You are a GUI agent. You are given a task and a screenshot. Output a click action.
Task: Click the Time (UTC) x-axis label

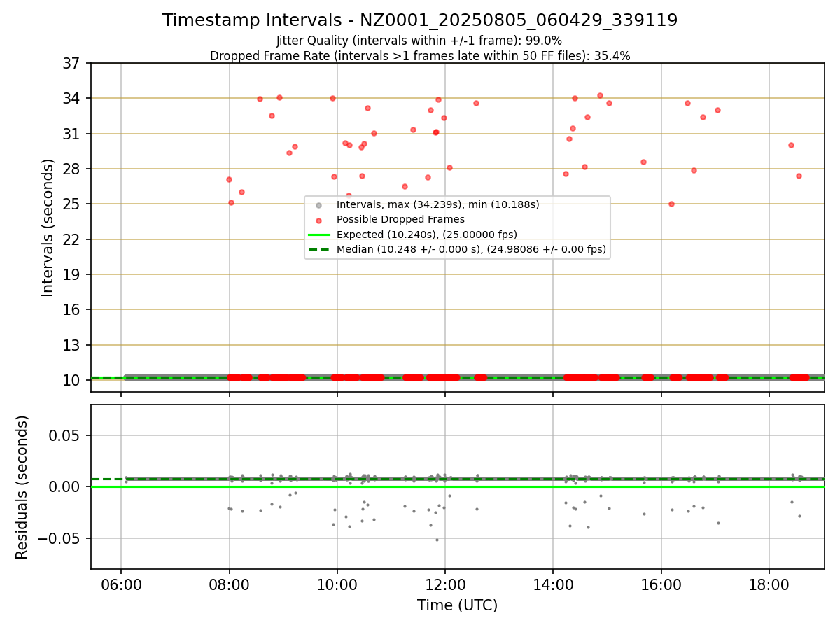coord(457,605)
